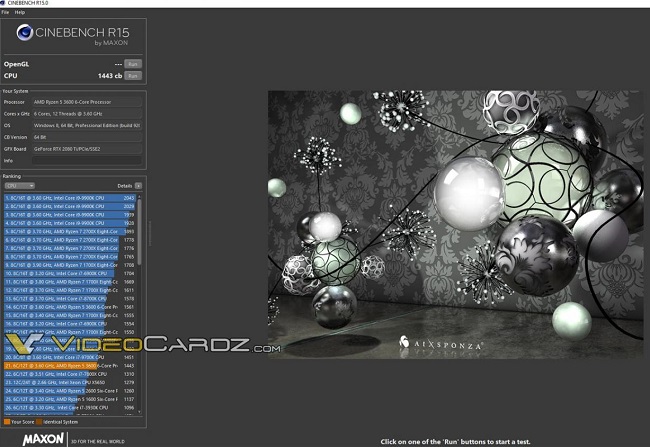Viewport: 650px width, 447px height.
Task: Click the ranking list scroll-up arrow
Action: [139, 196]
